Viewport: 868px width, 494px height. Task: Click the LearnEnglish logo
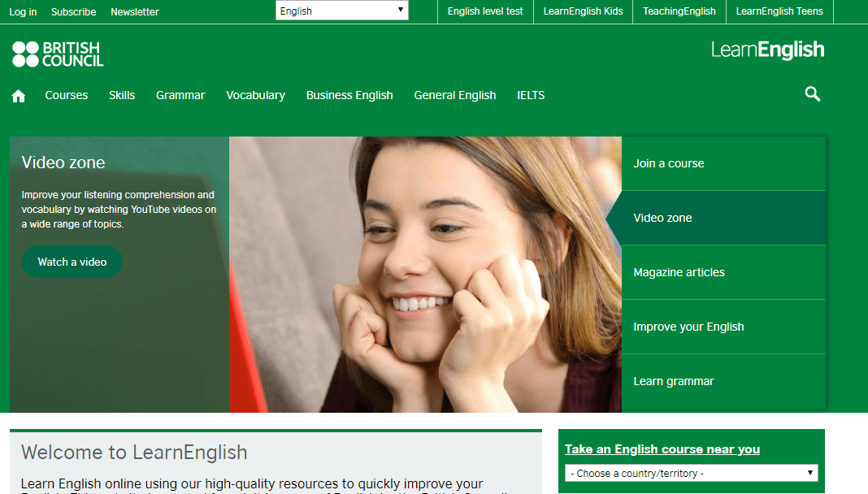768,50
